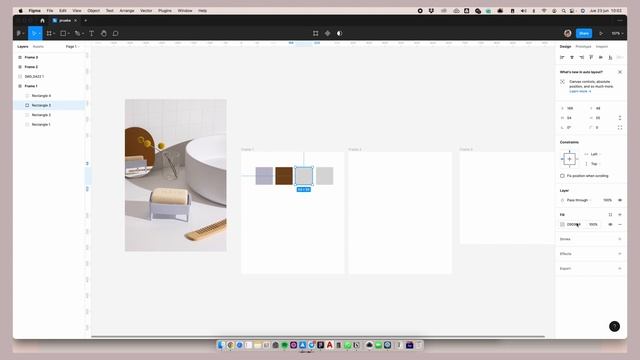
Task: Select the Hand tool
Action: point(104,33)
